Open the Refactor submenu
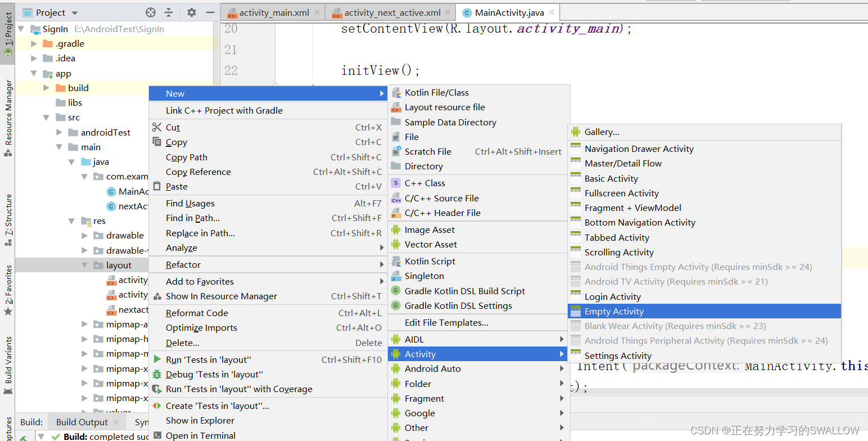 (x=268, y=264)
